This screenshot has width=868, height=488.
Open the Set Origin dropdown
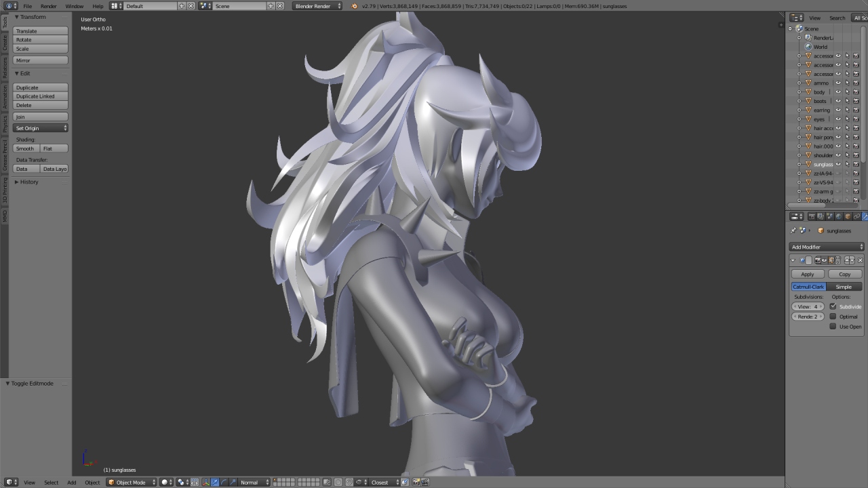point(41,128)
